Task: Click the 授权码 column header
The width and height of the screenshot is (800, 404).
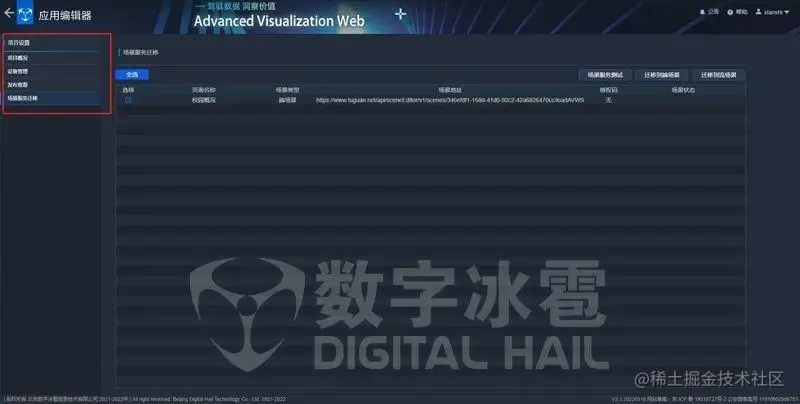Action: coord(608,90)
